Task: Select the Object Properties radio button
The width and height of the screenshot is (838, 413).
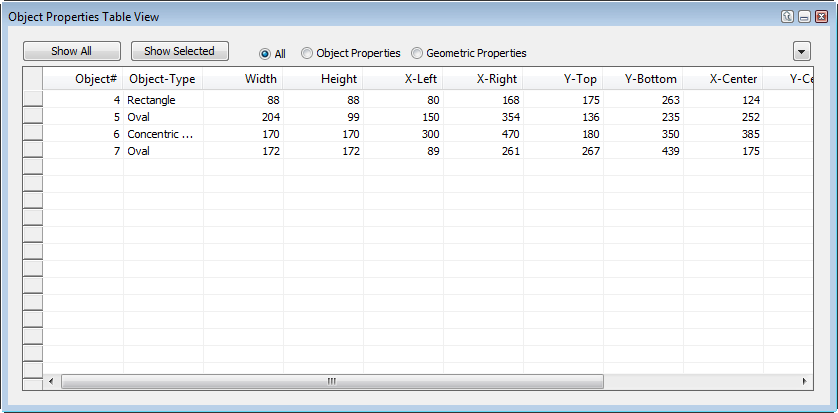Action: click(307, 53)
